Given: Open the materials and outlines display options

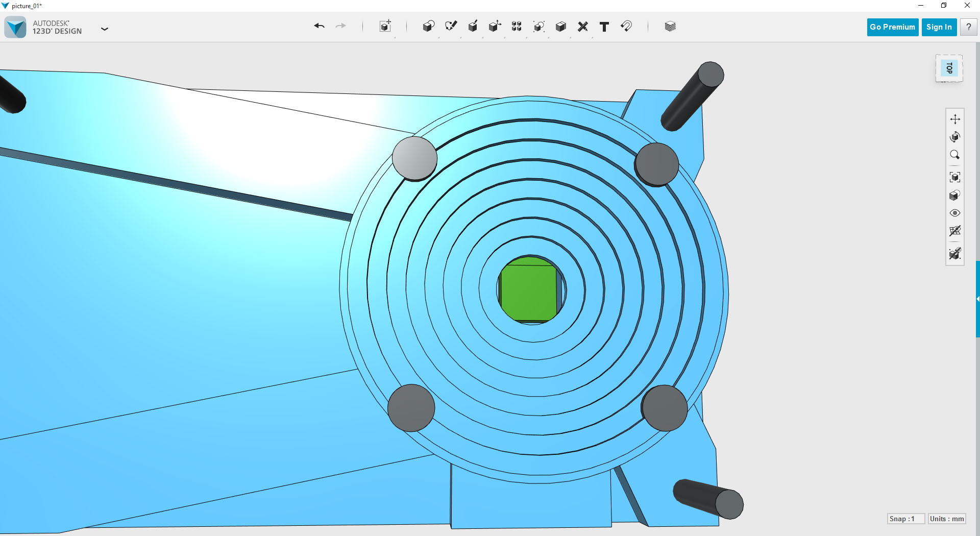Looking at the screenshot, I should coord(955,196).
